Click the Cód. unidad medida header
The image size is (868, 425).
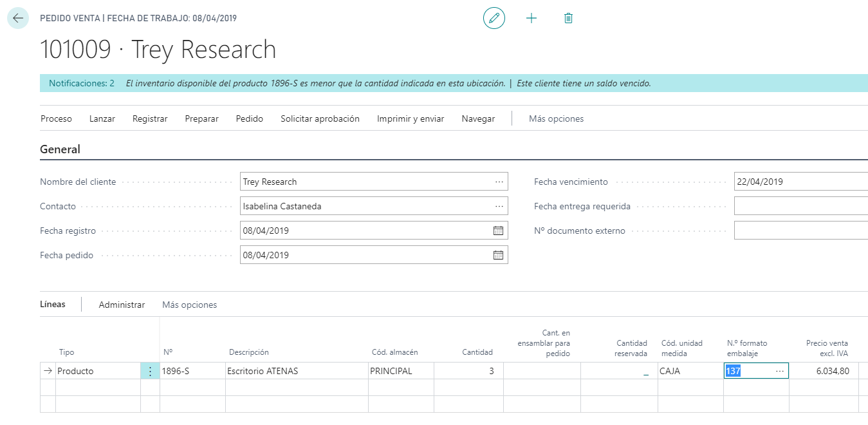pos(682,348)
